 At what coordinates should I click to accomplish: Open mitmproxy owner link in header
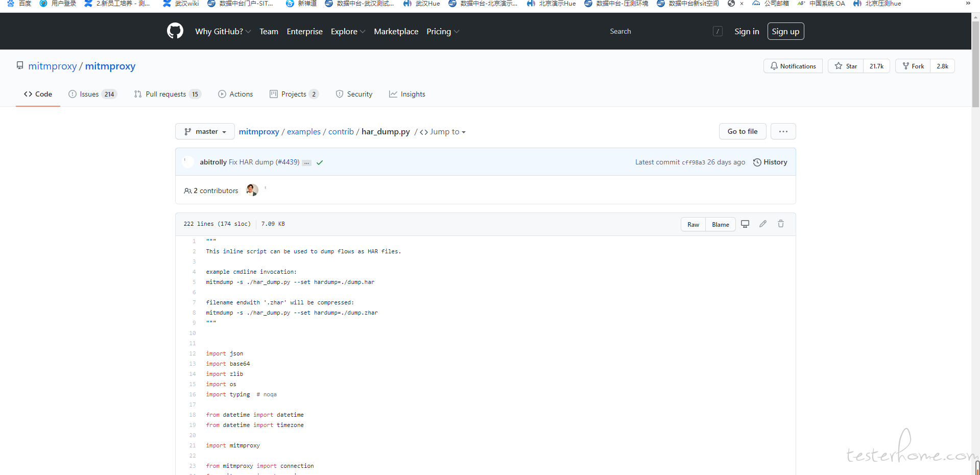tap(52, 66)
